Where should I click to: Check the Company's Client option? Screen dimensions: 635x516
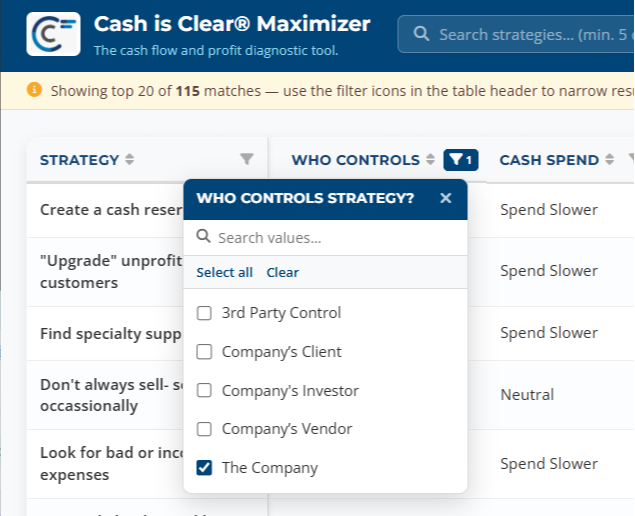(204, 352)
